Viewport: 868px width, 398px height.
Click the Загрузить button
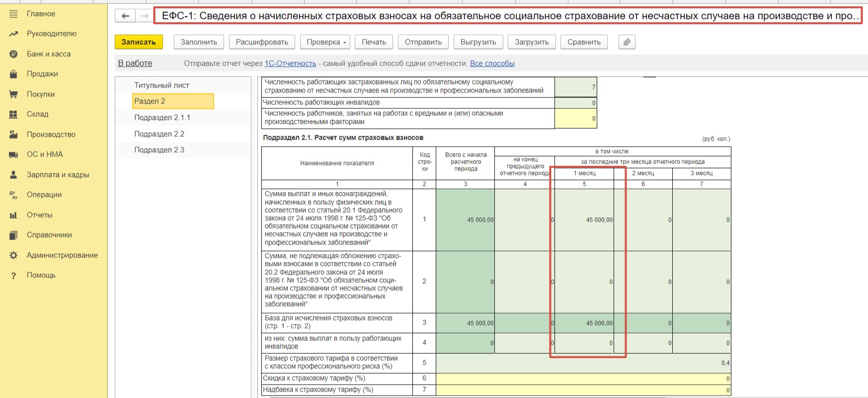click(532, 42)
